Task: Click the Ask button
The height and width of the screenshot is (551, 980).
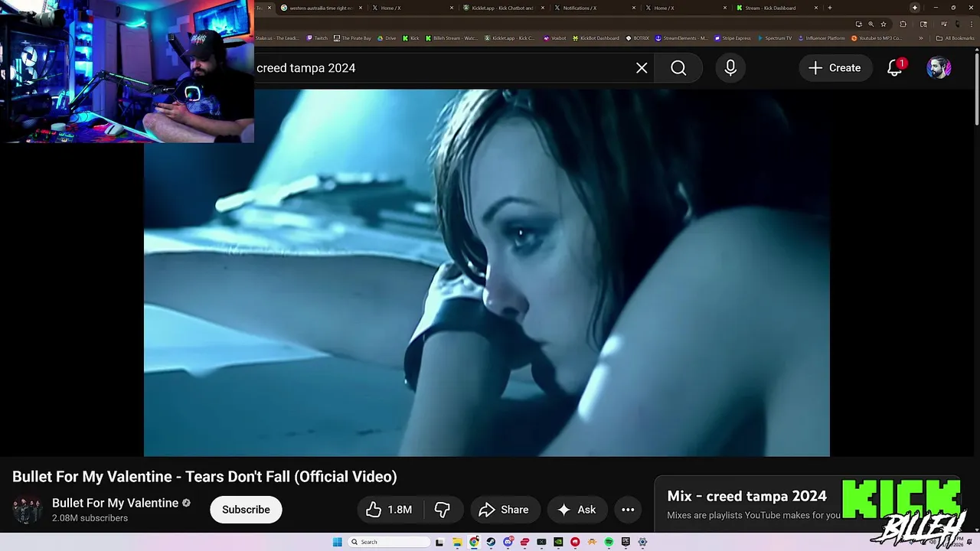Action: pos(577,510)
